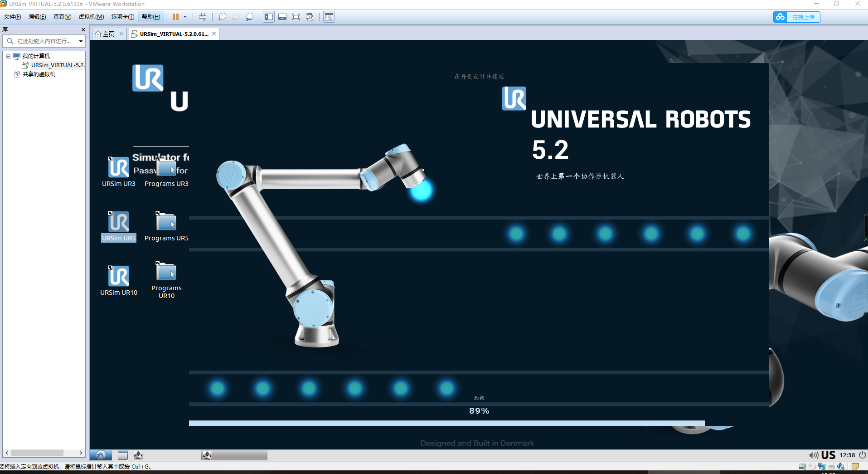Open the 帮助(H) menu
The height and width of the screenshot is (474, 868).
click(x=151, y=17)
